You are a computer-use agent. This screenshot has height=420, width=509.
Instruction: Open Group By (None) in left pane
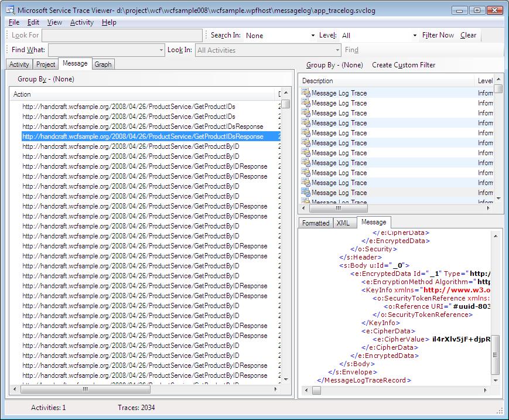[46, 79]
